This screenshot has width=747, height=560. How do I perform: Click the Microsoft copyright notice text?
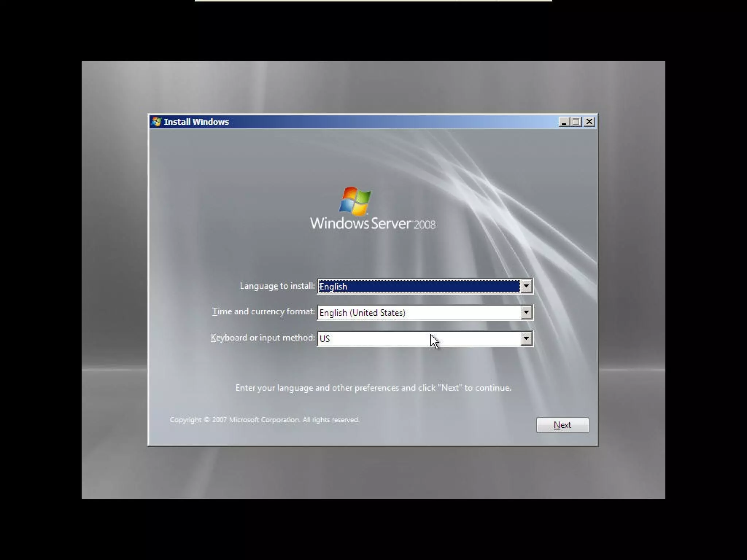click(x=264, y=420)
